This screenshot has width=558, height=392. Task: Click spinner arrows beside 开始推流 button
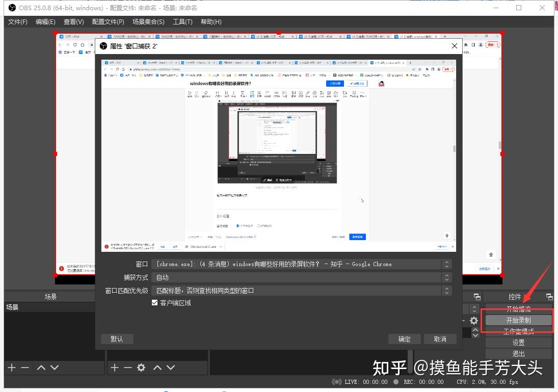point(474,309)
